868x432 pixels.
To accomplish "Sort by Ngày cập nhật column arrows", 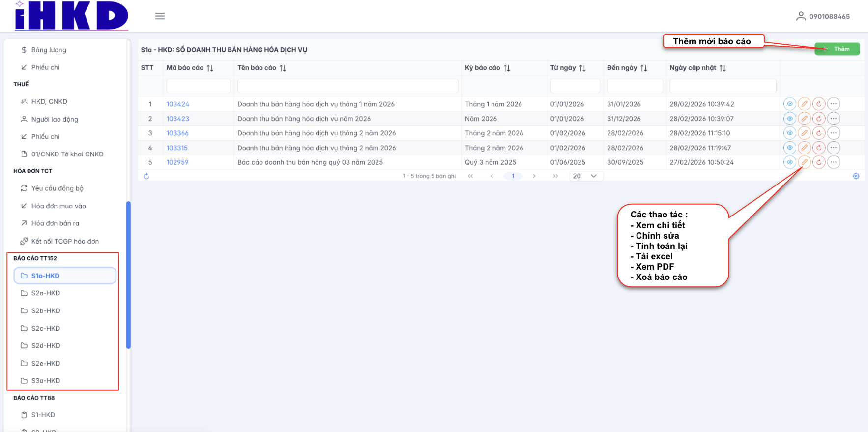I will coord(723,68).
